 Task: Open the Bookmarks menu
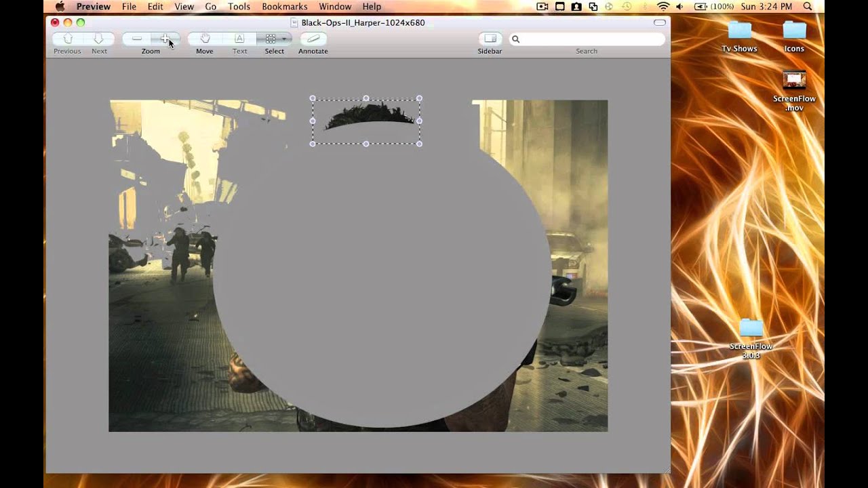[285, 6]
